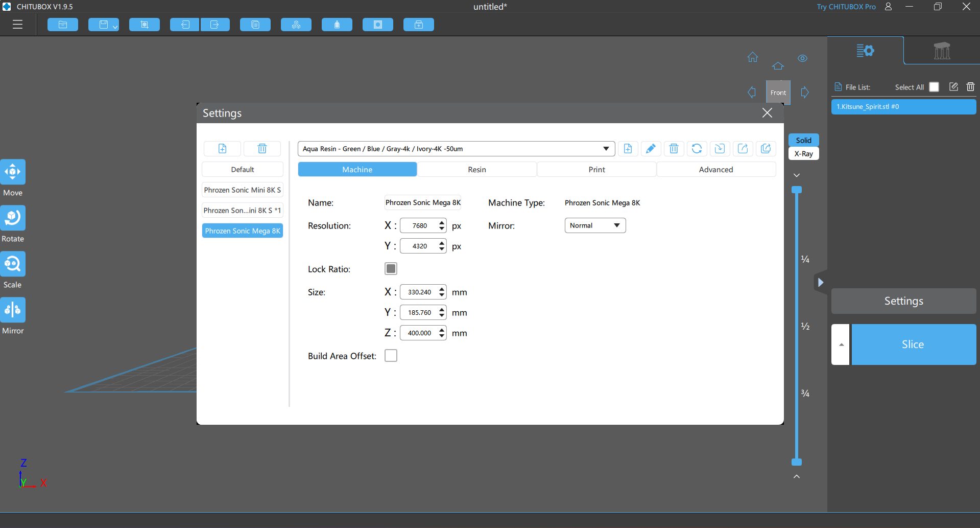This screenshot has height=528, width=980.
Task: Click the export profile icon
Action: pos(743,149)
